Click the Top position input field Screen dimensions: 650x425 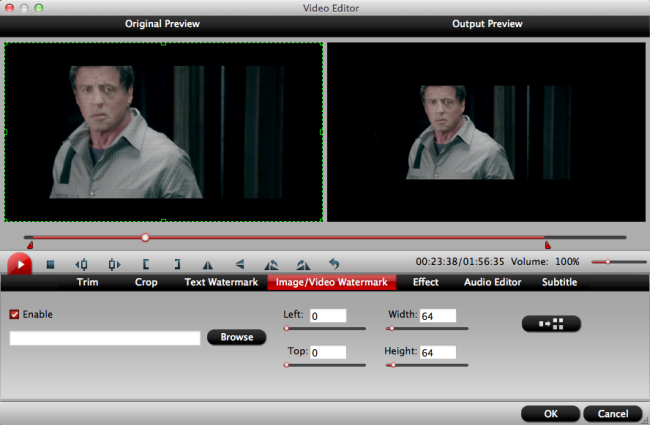[x=328, y=352]
